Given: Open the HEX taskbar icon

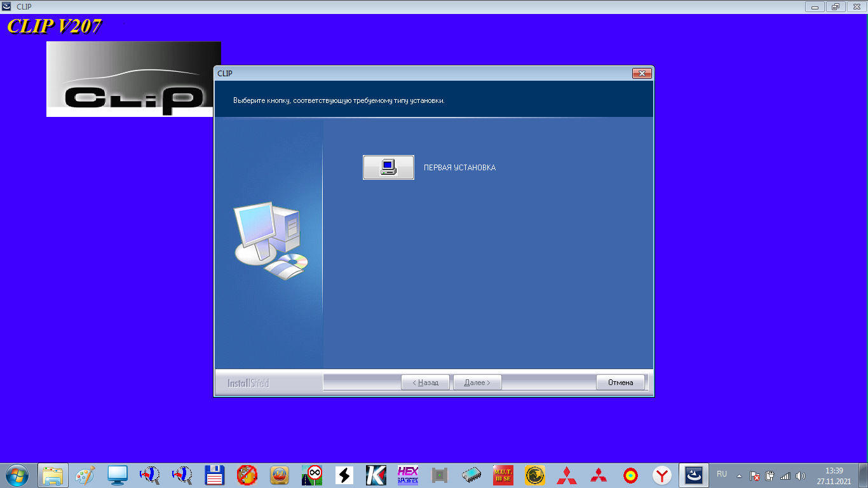Looking at the screenshot, I should (408, 475).
